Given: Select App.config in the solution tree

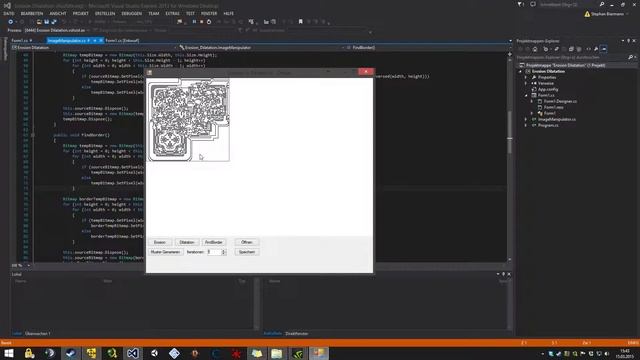Looking at the screenshot, I should tap(548, 89).
